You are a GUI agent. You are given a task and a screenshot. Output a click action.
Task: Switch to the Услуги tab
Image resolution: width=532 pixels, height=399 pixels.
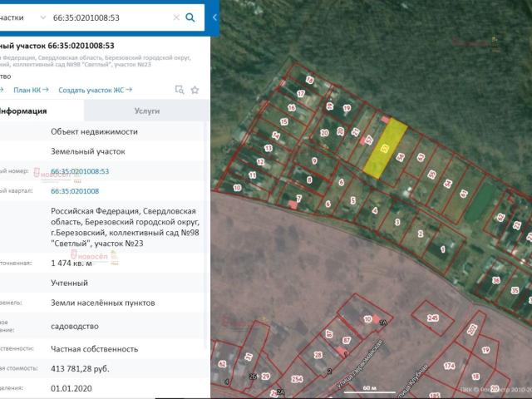point(146,111)
